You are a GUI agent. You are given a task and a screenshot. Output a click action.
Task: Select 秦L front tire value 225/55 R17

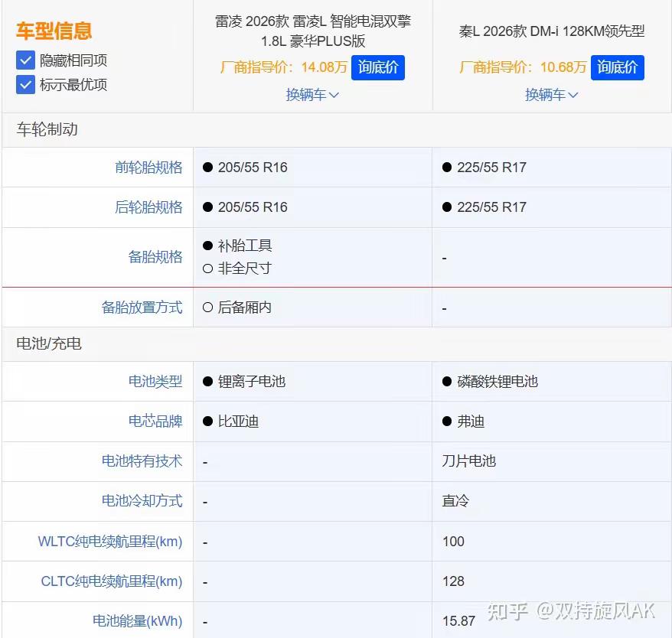[491, 167]
